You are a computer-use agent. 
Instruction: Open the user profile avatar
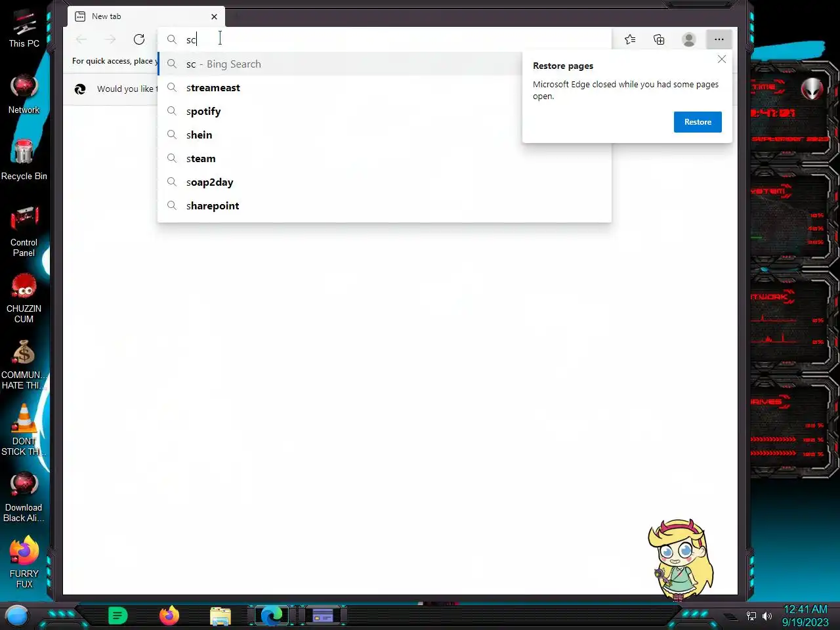point(688,39)
